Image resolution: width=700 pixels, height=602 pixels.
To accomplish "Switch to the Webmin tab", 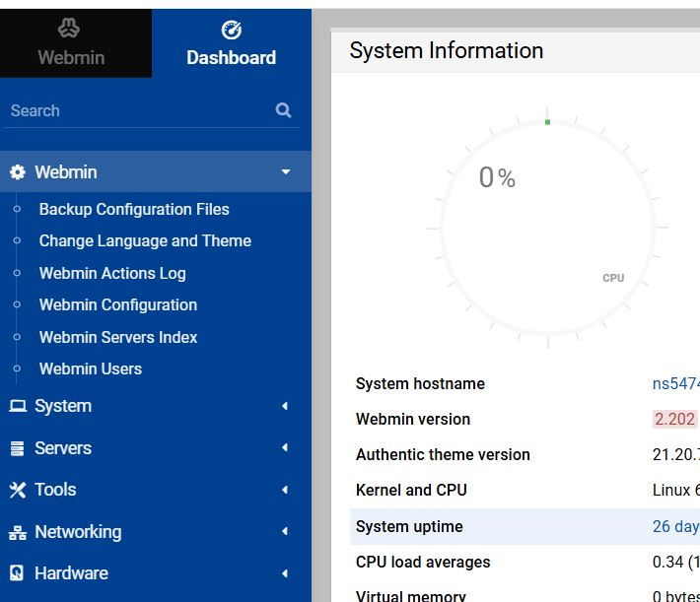I will [x=71, y=43].
